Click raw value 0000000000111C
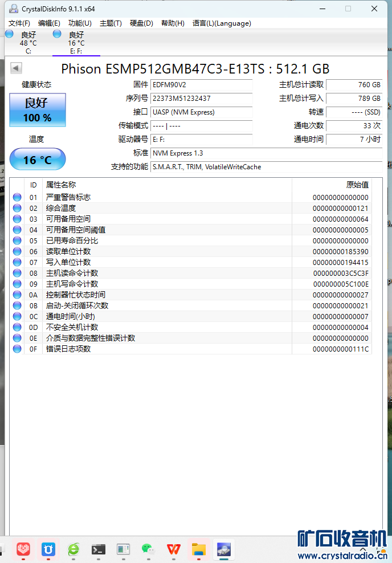 (340, 349)
